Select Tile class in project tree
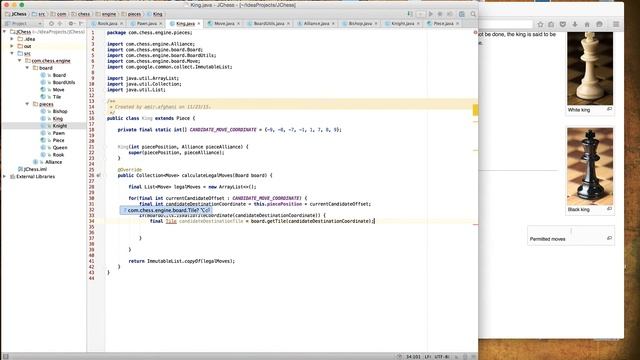 point(57,97)
